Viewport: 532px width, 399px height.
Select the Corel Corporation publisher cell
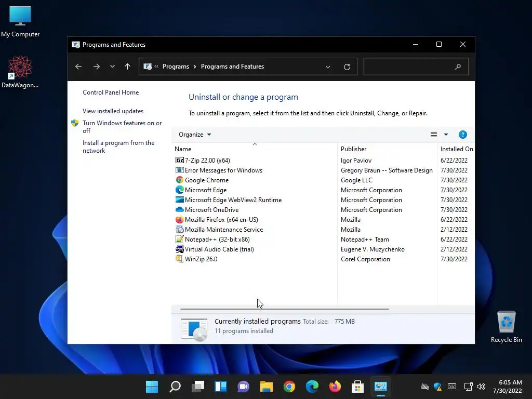(x=365, y=259)
